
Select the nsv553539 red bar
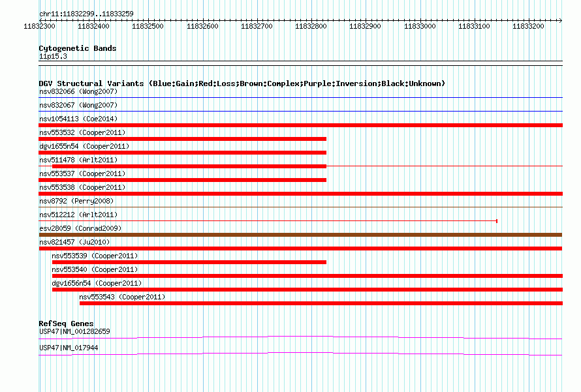[x=189, y=262]
